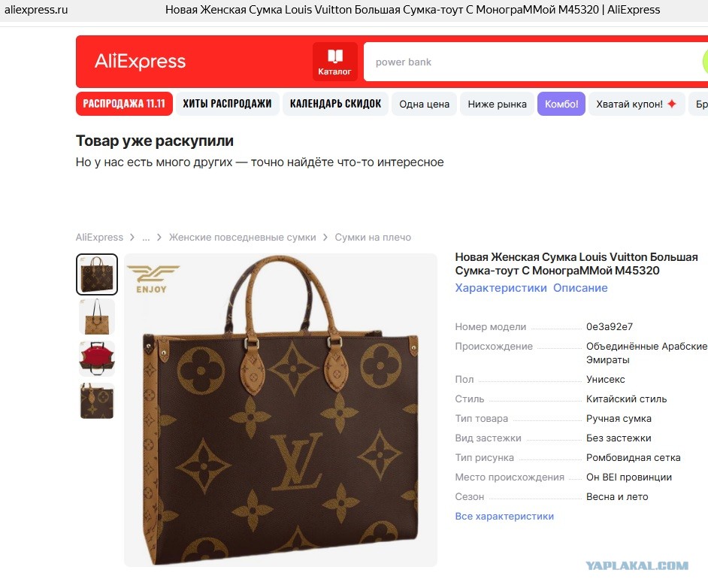The height and width of the screenshot is (588, 708).
Task: Click the ENJOY seller logo on photo
Action: (x=153, y=279)
